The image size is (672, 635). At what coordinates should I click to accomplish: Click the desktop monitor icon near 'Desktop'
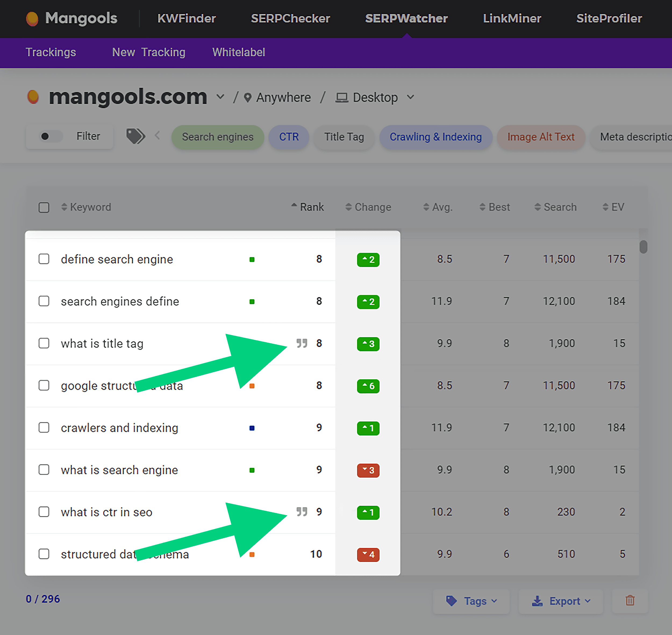(x=342, y=97)
